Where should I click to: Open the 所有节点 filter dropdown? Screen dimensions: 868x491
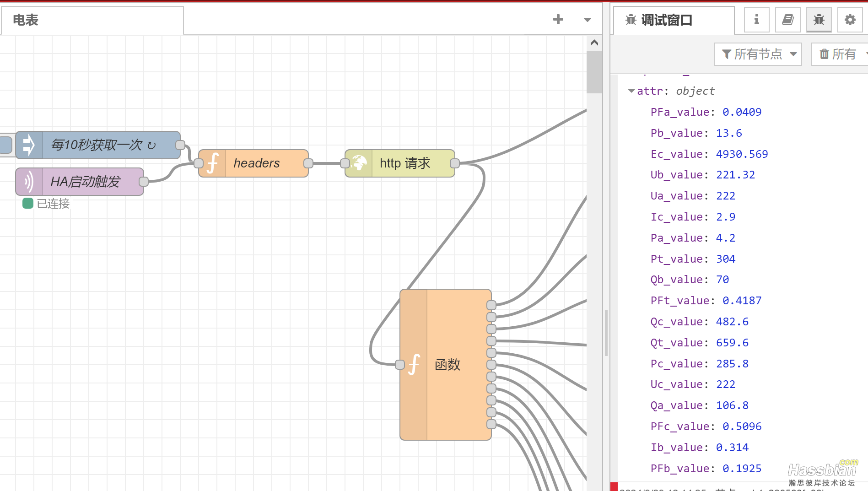coord(758,54)
